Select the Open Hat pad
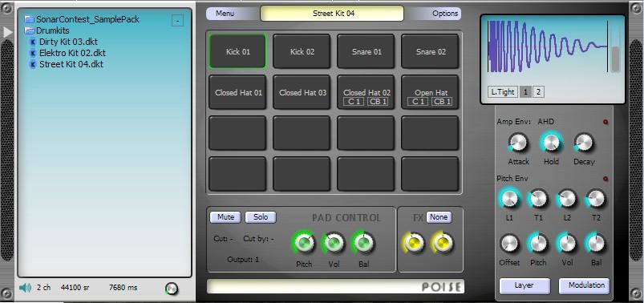The height and width of the screenshot is (303, 644). 431,92
